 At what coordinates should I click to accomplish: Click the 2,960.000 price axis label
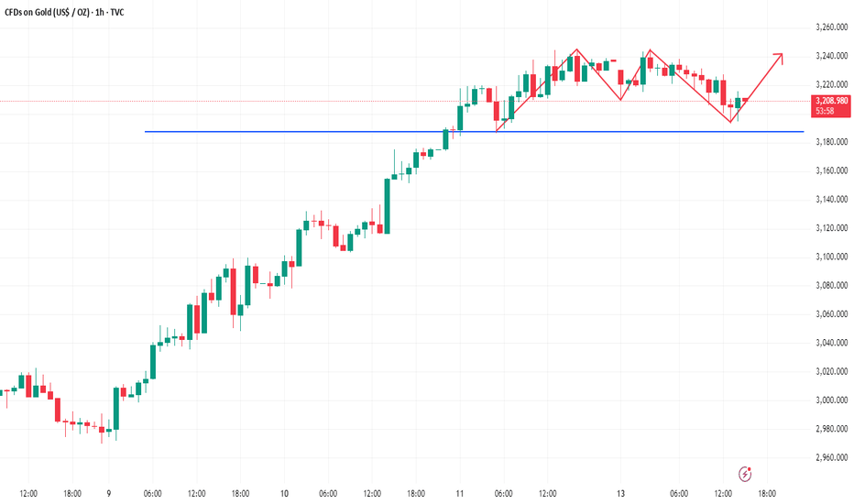click(x=832, y=457)
